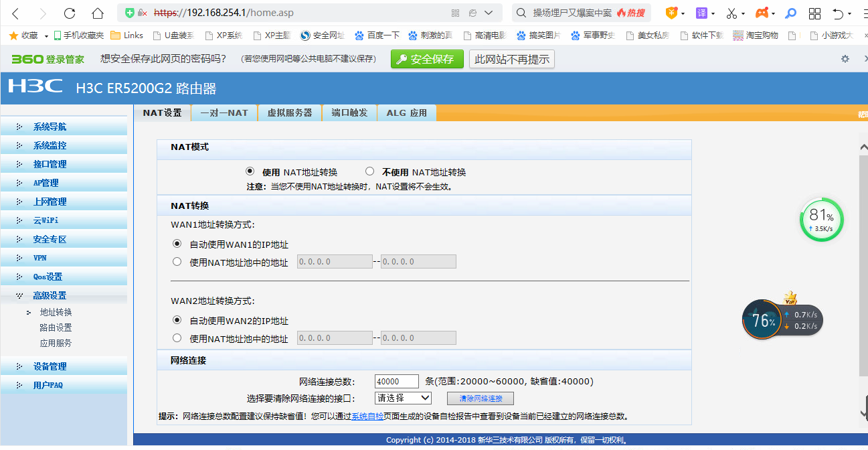This screenshot has width=868, height=450.
Task: Switch to NAT设置 tab
Action: [x=162, y=113]
